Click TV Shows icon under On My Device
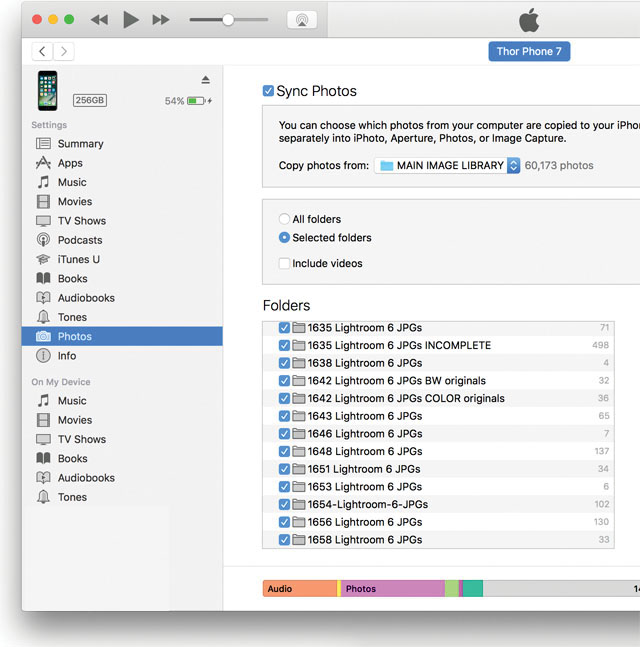640x647 pixels. click(x=43, y=439)
